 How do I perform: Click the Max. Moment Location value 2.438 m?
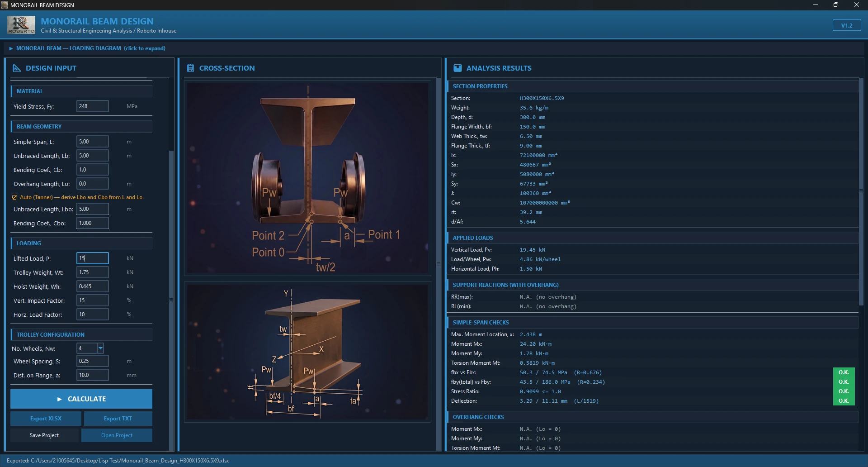(531, 334)
